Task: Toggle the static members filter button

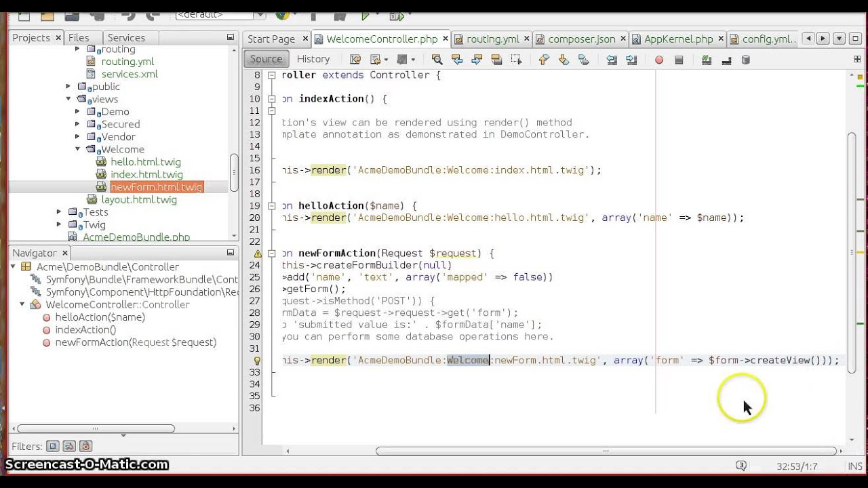Action: click(x=69, y=446)
